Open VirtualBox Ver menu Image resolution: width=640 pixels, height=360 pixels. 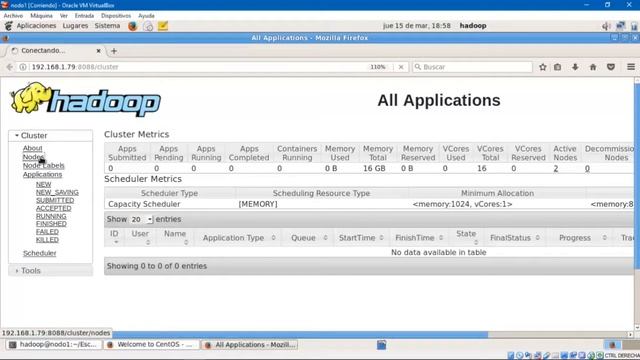(64, 16)
